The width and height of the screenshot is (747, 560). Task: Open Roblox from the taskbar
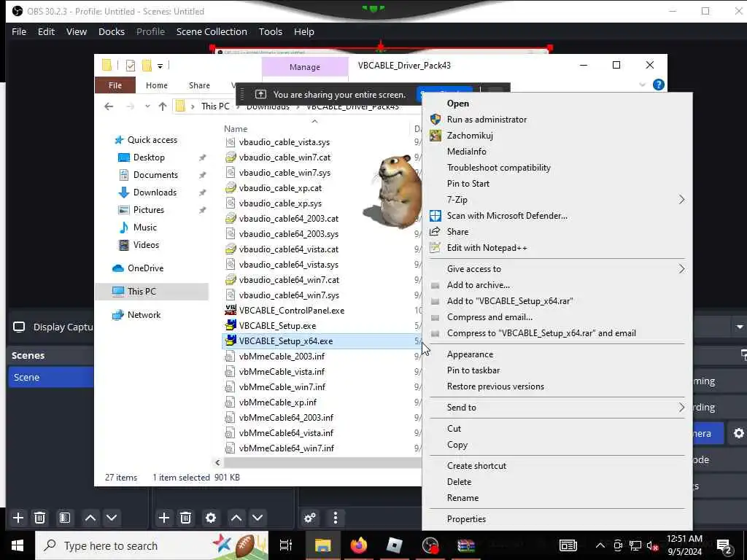pos(395,545)
